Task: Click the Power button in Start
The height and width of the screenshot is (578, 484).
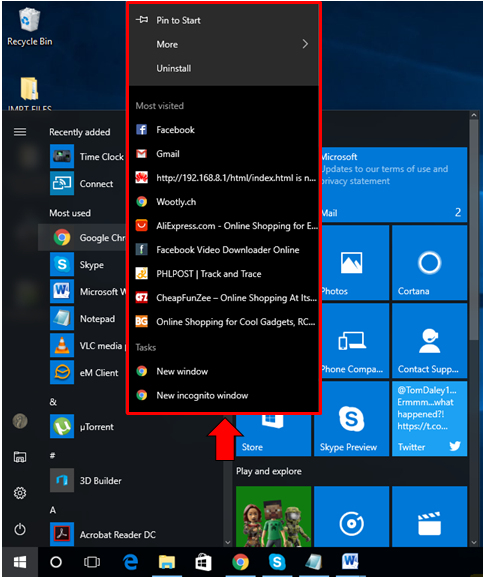Action: tap(20, 530)
